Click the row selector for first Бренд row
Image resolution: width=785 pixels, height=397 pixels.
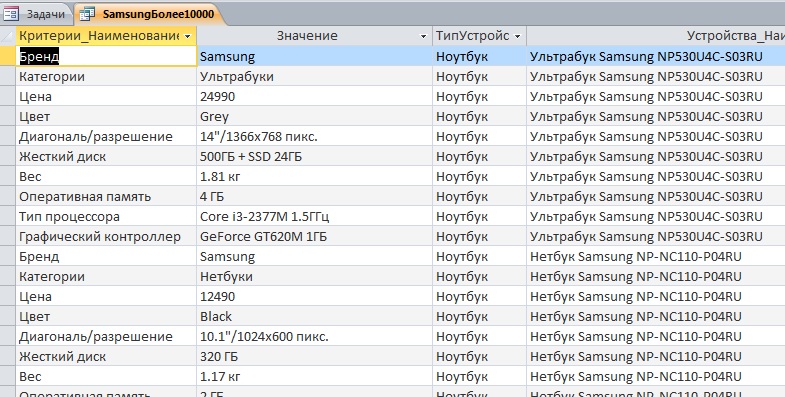pyautogui.click(x=8, y=56)
